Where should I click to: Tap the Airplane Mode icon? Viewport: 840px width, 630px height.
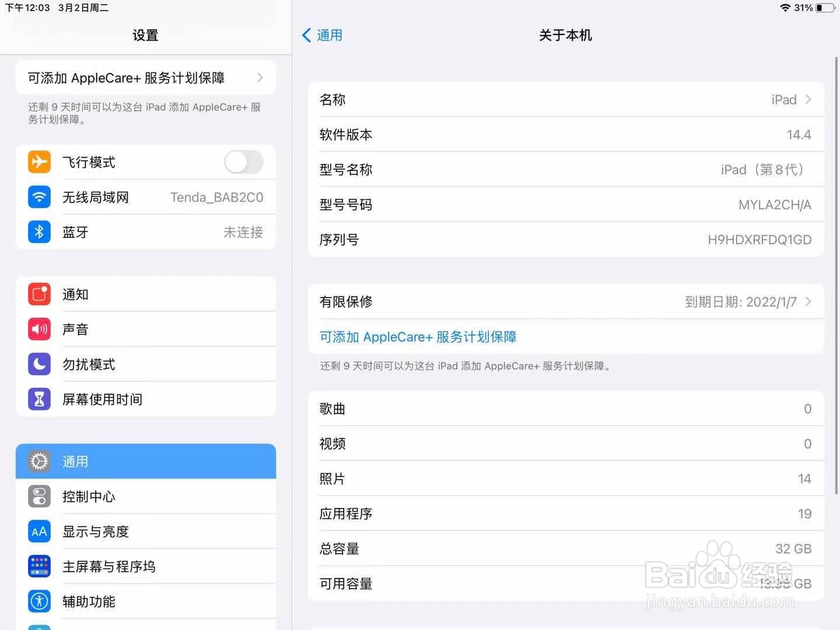click(39, 162)
